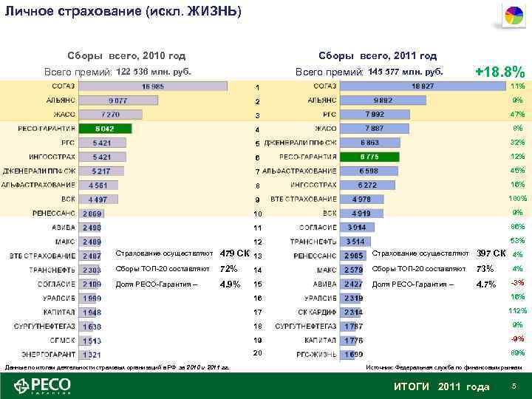Screen dimensions: 532x399
Task: Click the АЛЬФАСТРАХОВАНИЕ value 4 561
Action: point(98,185)
